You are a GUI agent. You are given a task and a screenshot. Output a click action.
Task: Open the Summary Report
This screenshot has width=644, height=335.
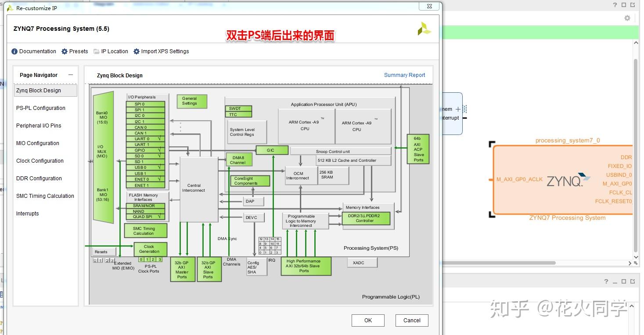coord(404,75)
